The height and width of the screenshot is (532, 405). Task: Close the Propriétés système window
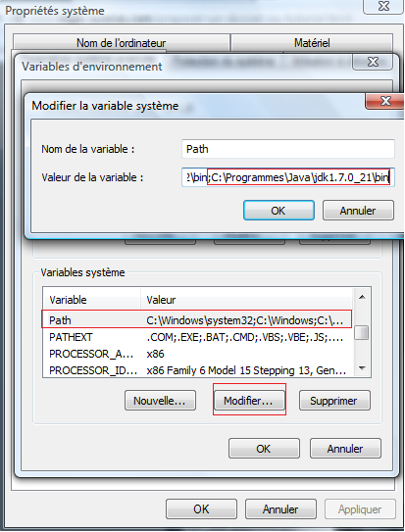coord(383,7)
